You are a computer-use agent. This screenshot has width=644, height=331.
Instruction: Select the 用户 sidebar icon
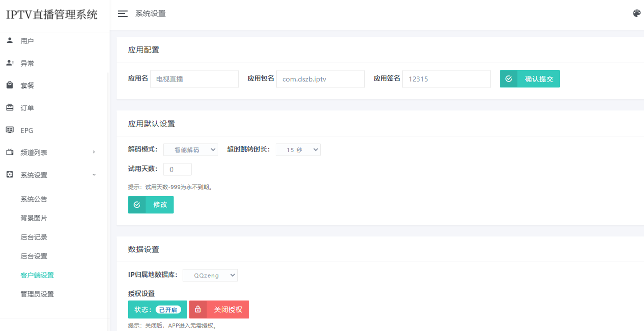pyautogui.click(x=9, y=40)
